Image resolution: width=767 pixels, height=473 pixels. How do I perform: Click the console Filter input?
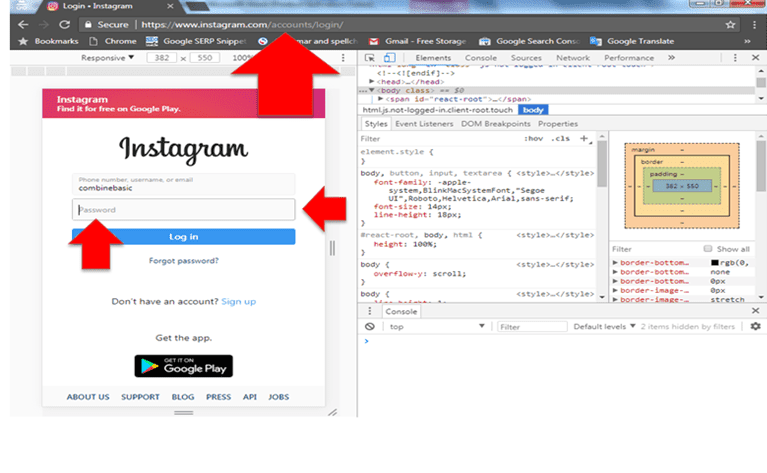tap(532, 326)
